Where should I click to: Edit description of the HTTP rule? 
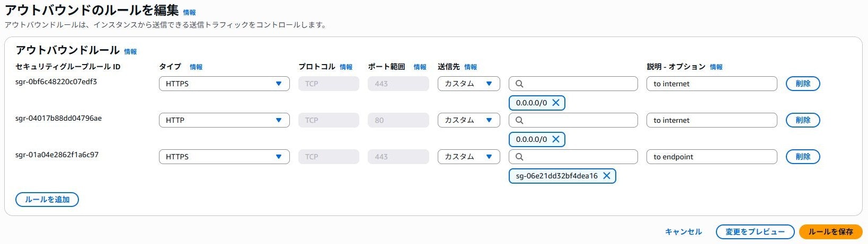[x=712, y=120]
